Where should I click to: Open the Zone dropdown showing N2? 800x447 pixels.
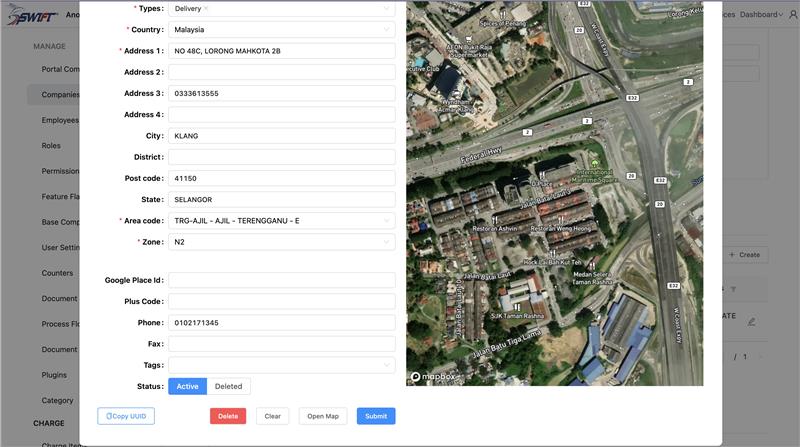(282, 242)
